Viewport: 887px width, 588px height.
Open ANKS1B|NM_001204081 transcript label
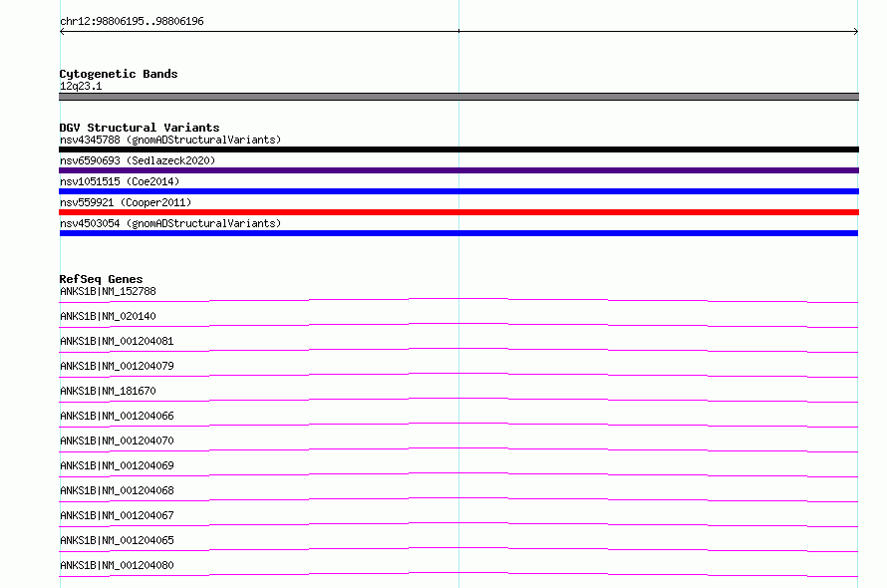(x=117, y=341)
